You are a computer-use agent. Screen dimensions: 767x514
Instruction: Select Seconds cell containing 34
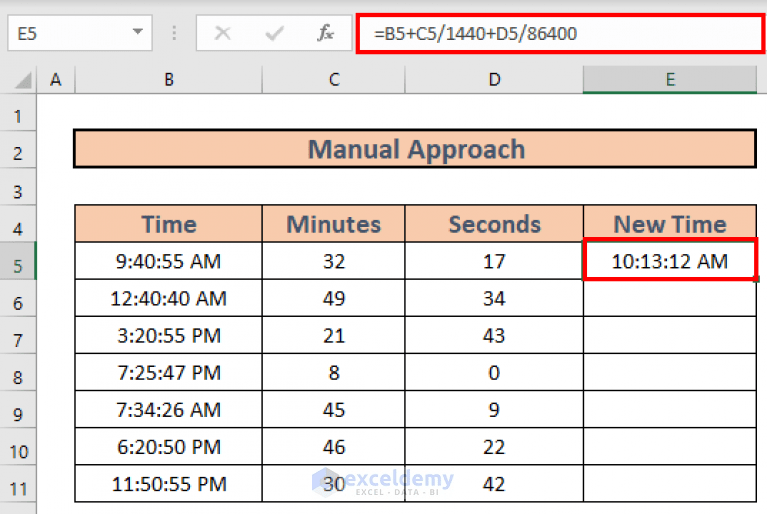click(x=494, y=298)
